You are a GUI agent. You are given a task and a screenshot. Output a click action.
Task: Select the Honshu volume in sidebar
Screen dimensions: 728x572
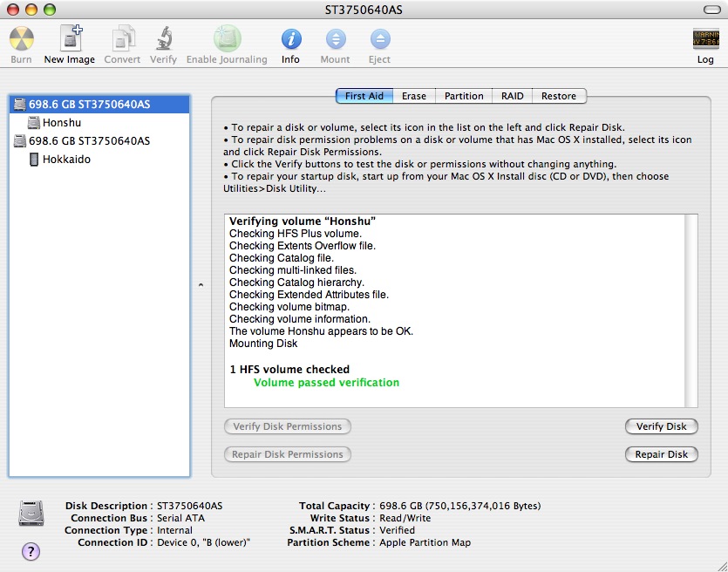pyautogui.click(x=61, y=123)
